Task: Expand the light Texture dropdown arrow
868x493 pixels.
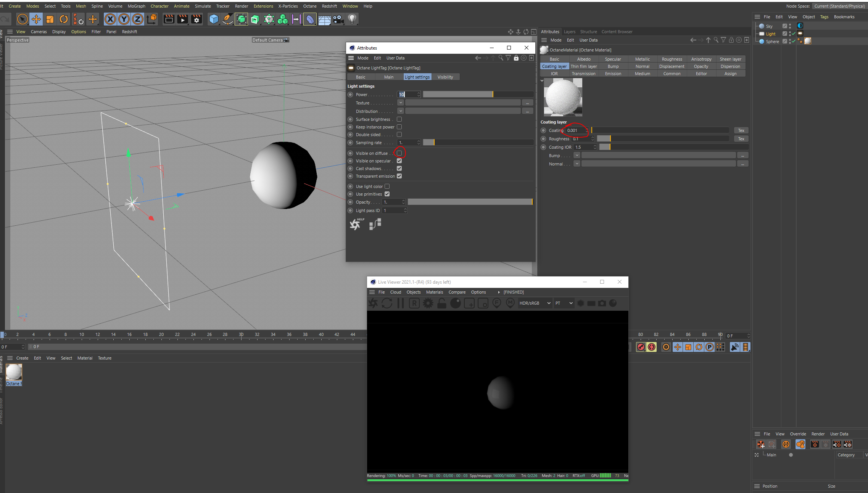Action: pyautogui.click(x=400, y=103)
